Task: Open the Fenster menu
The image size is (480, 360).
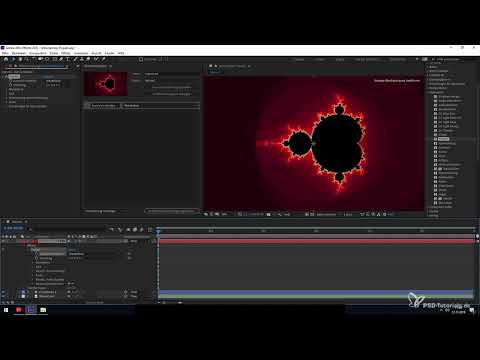Action: point(109,53)
